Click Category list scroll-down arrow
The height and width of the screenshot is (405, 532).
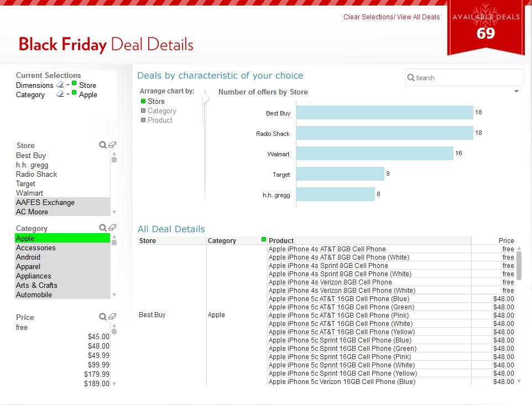(x=114, y=295)
